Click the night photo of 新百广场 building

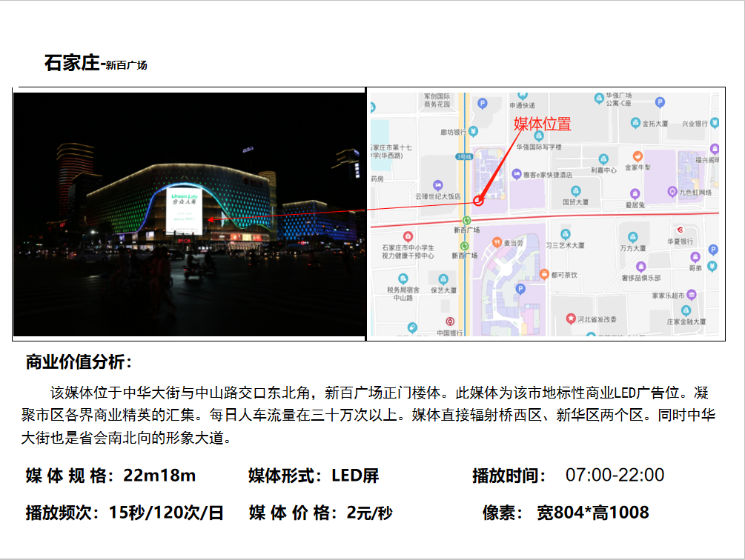point(189,214)
